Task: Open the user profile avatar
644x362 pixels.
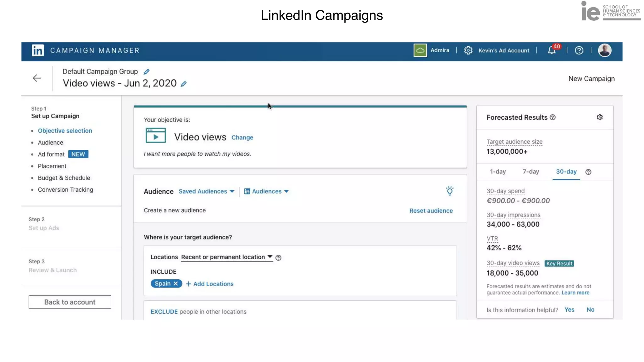Action: click(605, 50)
